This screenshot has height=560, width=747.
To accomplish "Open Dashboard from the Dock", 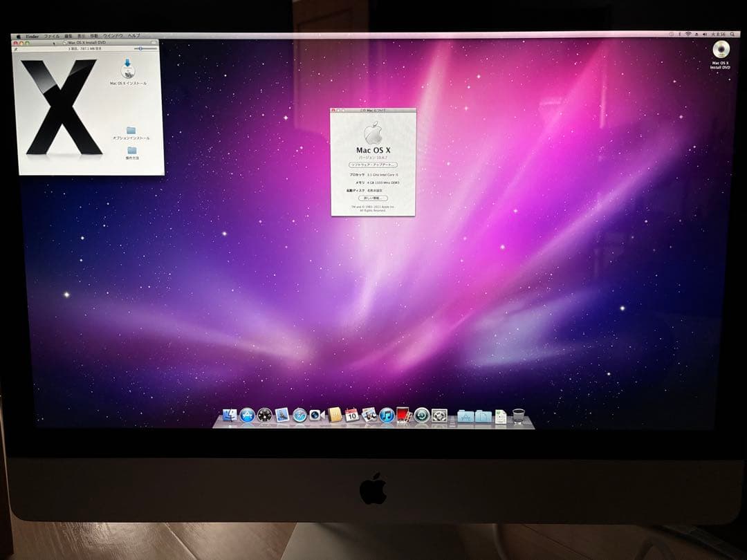I will (x=264, y=416).
